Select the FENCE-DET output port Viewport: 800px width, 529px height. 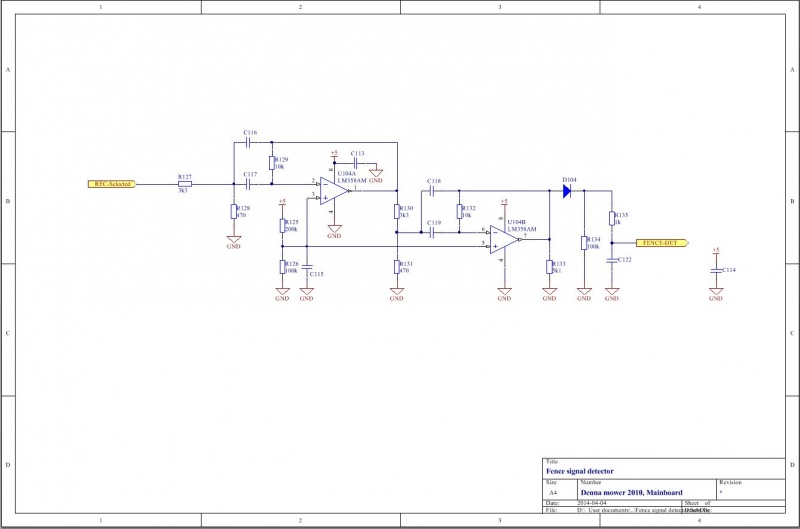pyautogui.click(x=659, y=241)
